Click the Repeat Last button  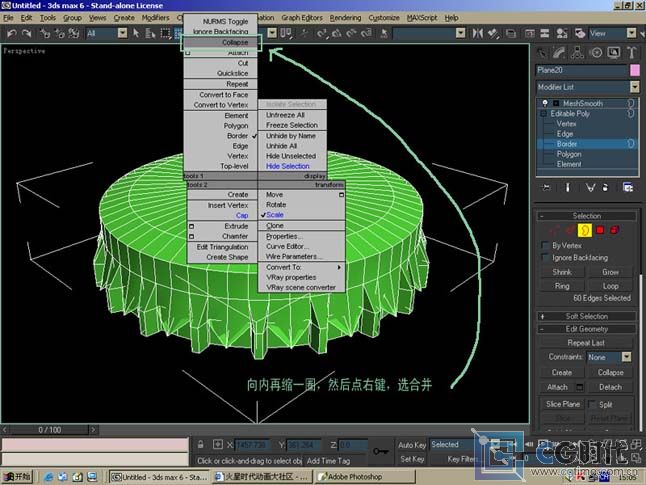pyautogui.click(x=586, y=343)
